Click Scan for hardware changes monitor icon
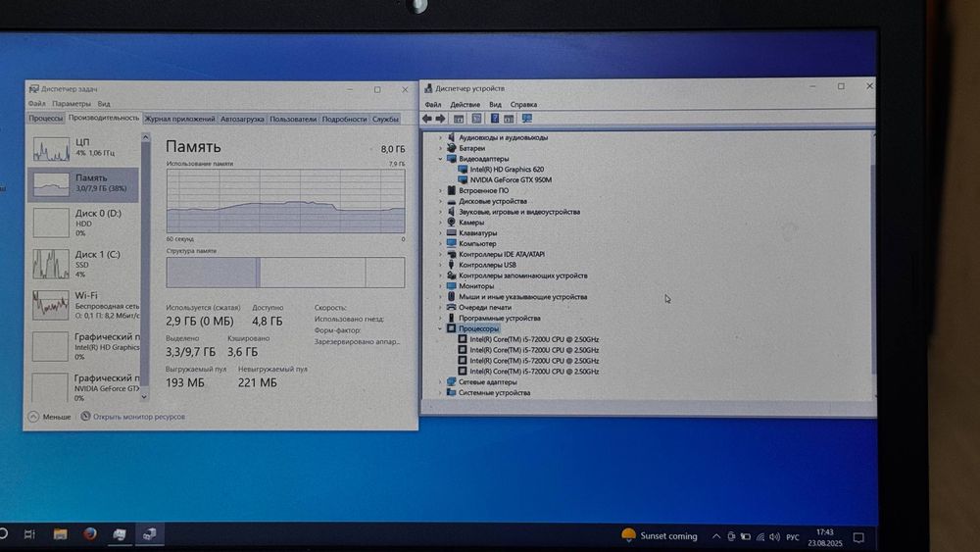 [x=527, y=119]
